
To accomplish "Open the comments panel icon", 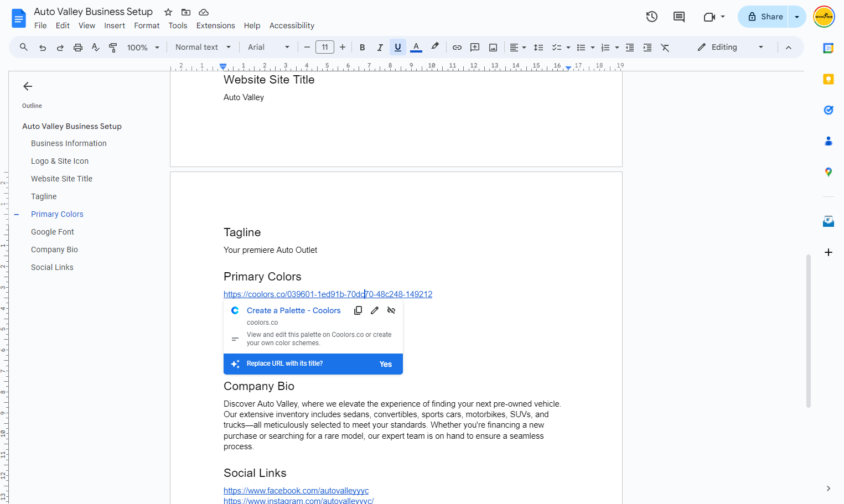I will [679, 17].
